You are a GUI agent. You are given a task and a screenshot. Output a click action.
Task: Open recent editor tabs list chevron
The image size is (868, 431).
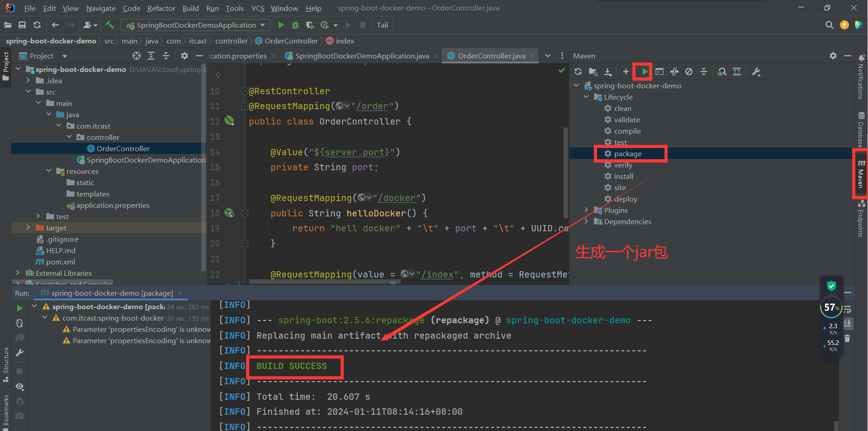tap(548, 56)
